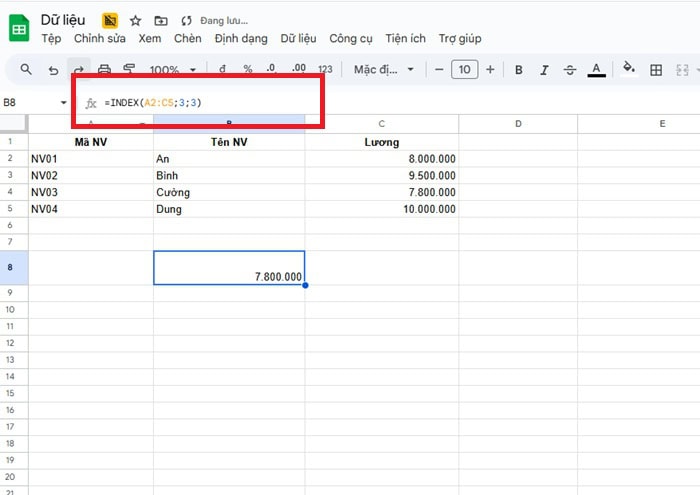Viewport: 700px width, 495px height.
Task: Open the Dữ liệu menu
Action: [298, 39]
